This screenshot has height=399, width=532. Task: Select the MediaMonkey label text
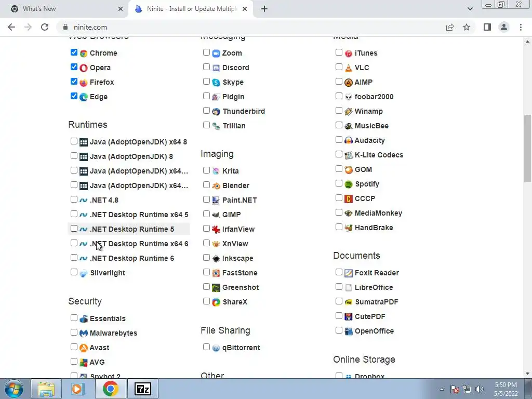(378, 214)
